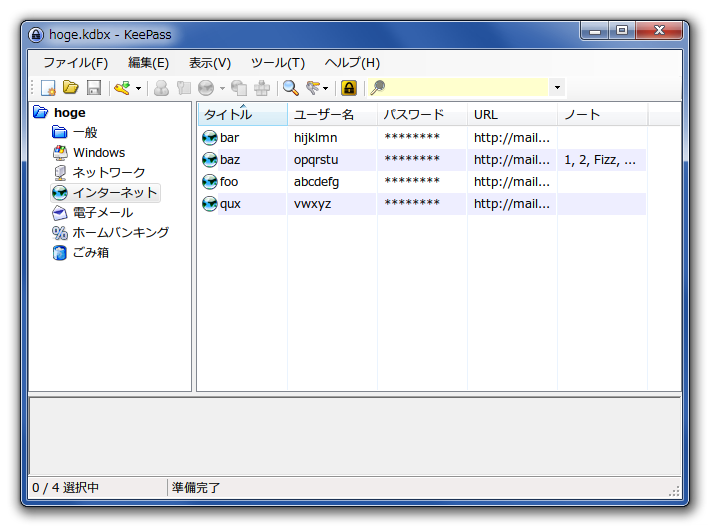Close the KeePass window
The width and height of the screenshot is (710, 527).
[x=659, y=31]
